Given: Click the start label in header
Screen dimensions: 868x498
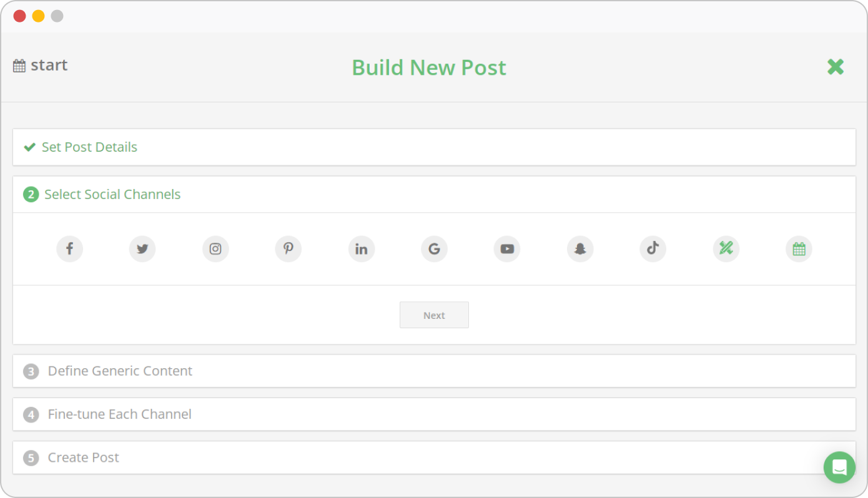Looking at the screenshot, I should 49,66.
